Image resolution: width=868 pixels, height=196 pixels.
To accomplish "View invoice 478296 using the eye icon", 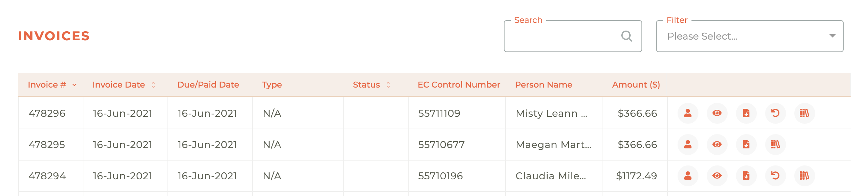I will click(x=717, y=113).
